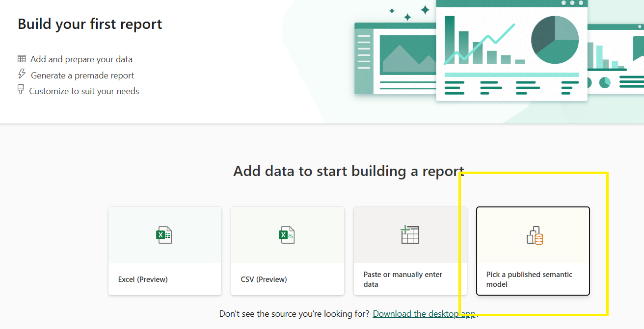
Task: Open the CSV (Preview) card
Action: tap(288, 251)
